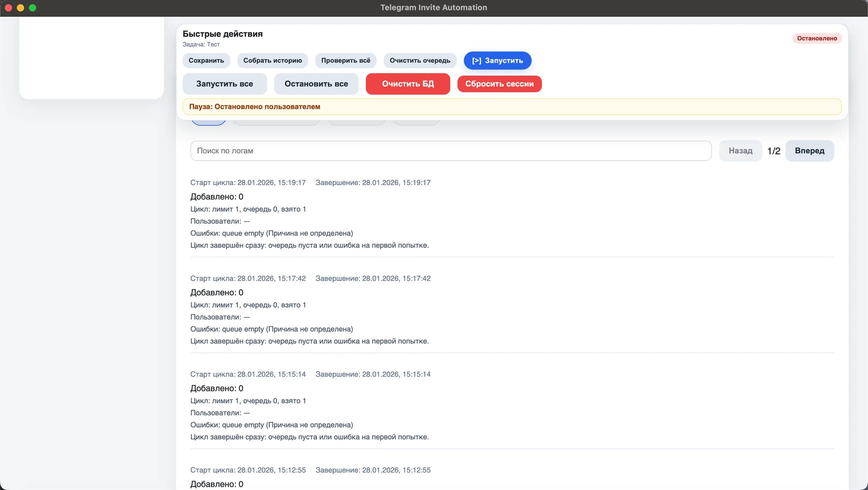Clear the queue with Очистить очередь
The width and height of the screenshot is (868, 490).
[x=420, y=60]
